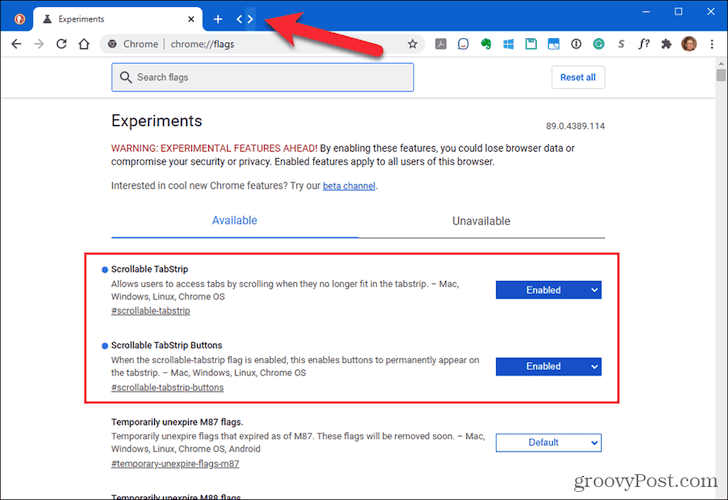Reload the chrome://flags page

61,44
